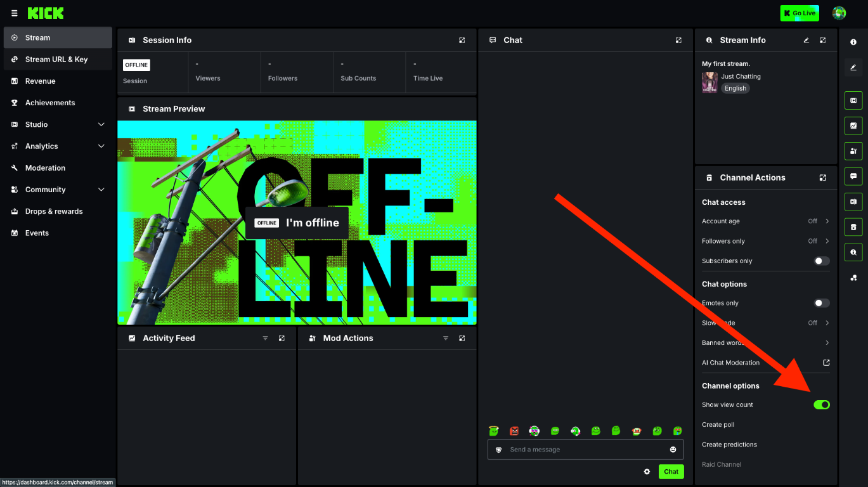Go to Revenue in the sidebar

click(x=58, y=81)
